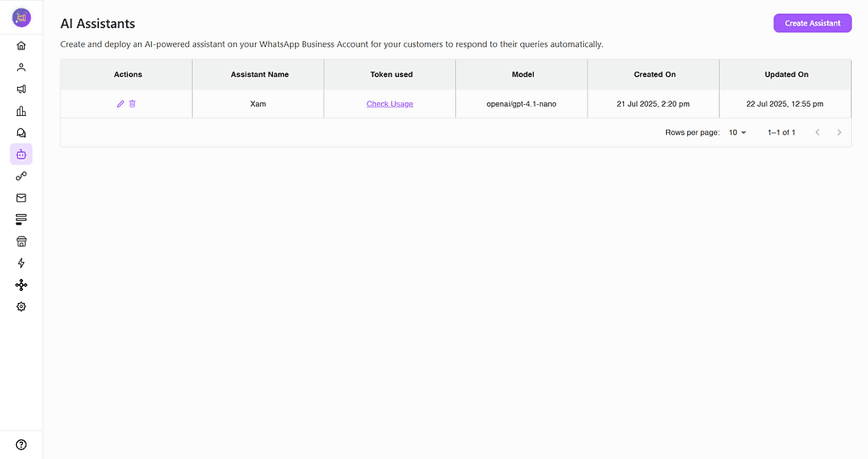Open the Home icon in sidebar
The height and width of the screenshot is (459, 868).
tap(21, 45)
